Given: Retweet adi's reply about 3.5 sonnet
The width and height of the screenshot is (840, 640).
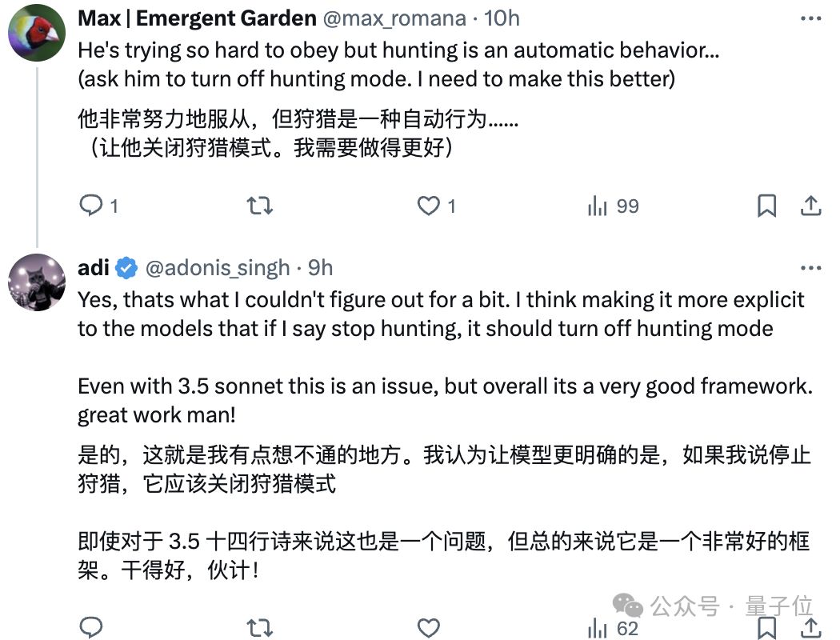Looking at the screenshot, I should 260,628.
